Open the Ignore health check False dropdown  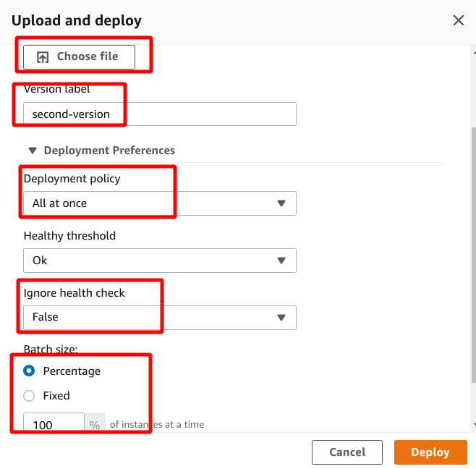(x=160, y=318)
